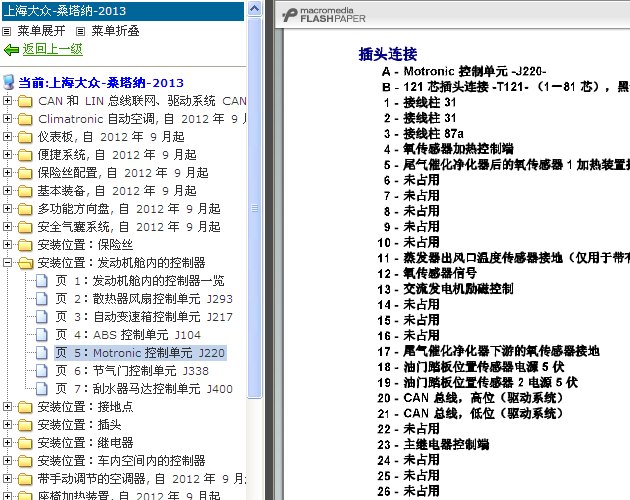Open 页 3：自动变速箱控制单元 J217

tap(144, 317)
